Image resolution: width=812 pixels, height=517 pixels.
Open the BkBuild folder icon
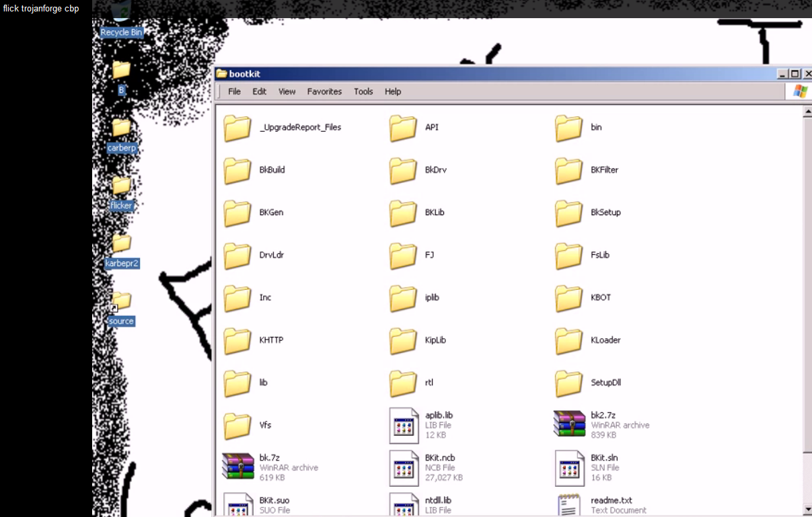[237, 170]
